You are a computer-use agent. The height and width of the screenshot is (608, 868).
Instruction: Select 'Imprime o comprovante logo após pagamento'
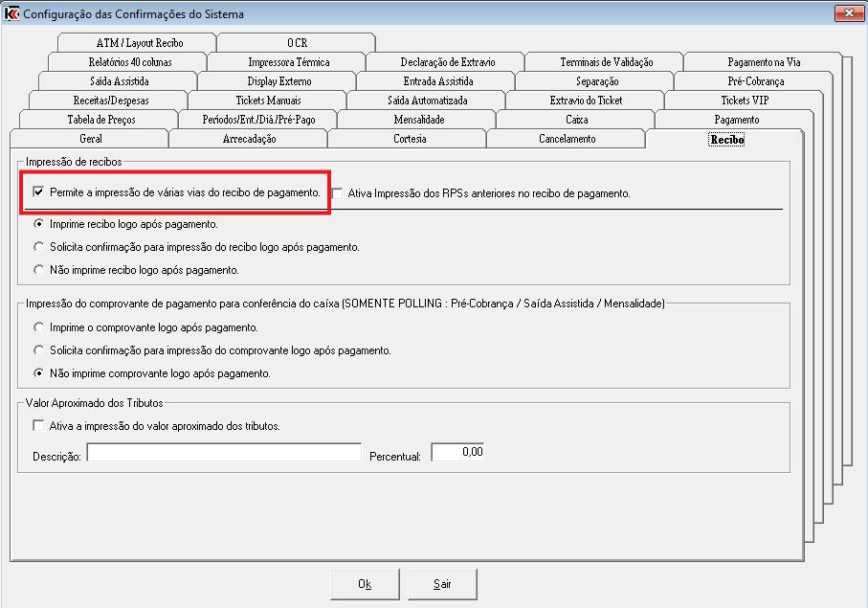[x=39, y=327]
